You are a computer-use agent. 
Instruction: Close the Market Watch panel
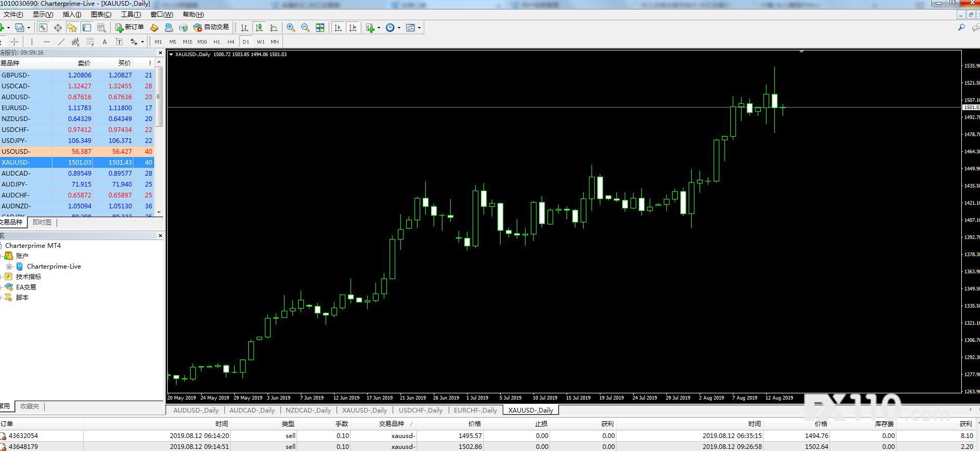160,53
